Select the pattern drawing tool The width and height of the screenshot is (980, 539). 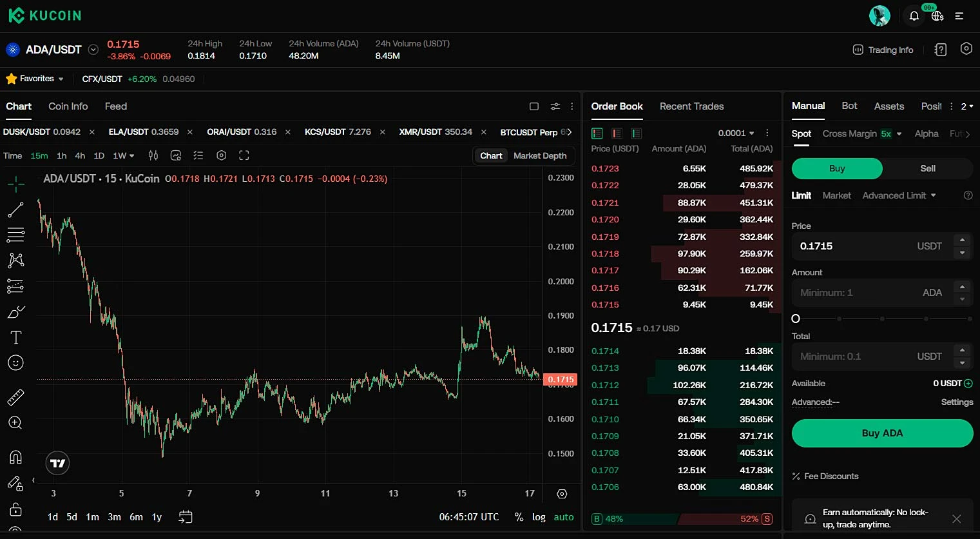tap(15, 260)
